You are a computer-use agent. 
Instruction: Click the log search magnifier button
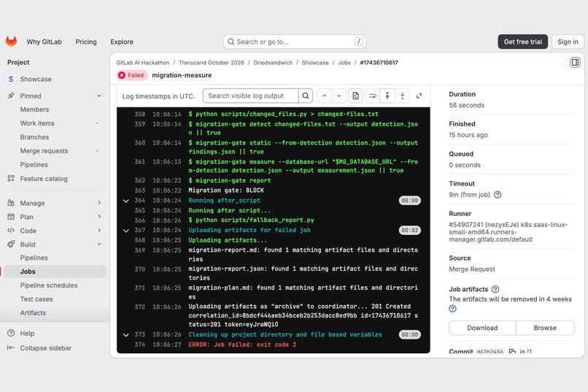pyautogui.click(x=306, y=96)
